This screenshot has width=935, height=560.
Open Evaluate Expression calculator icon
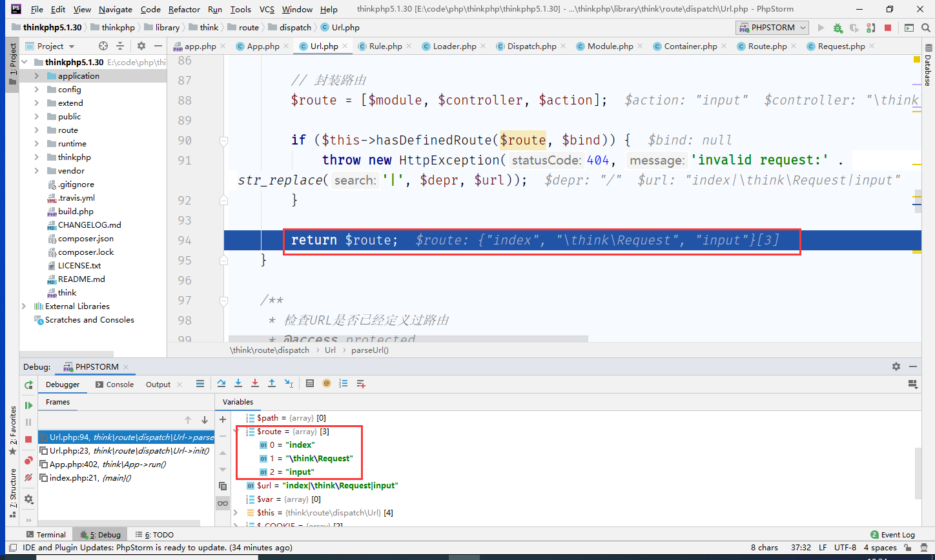pyautogui.click(x=310, y=383)
